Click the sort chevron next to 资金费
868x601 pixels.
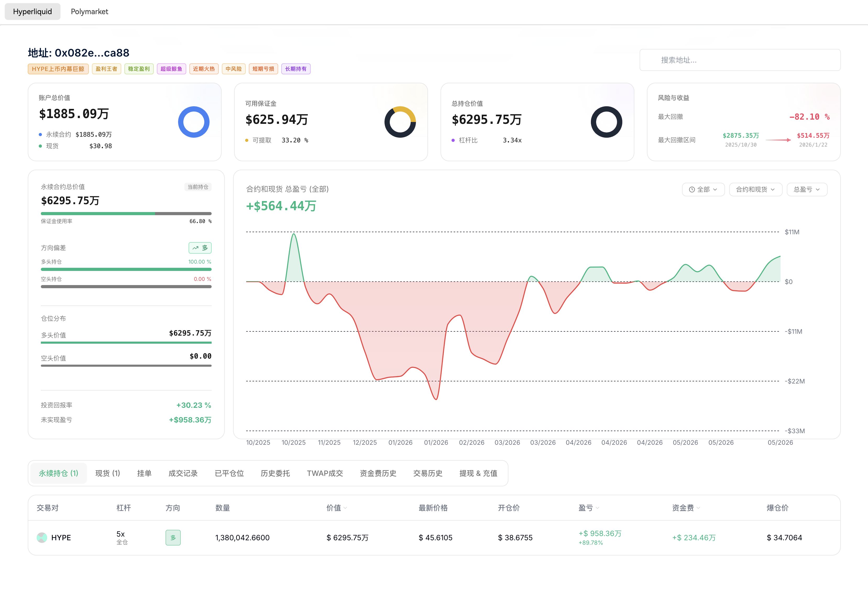click(699, 508)
